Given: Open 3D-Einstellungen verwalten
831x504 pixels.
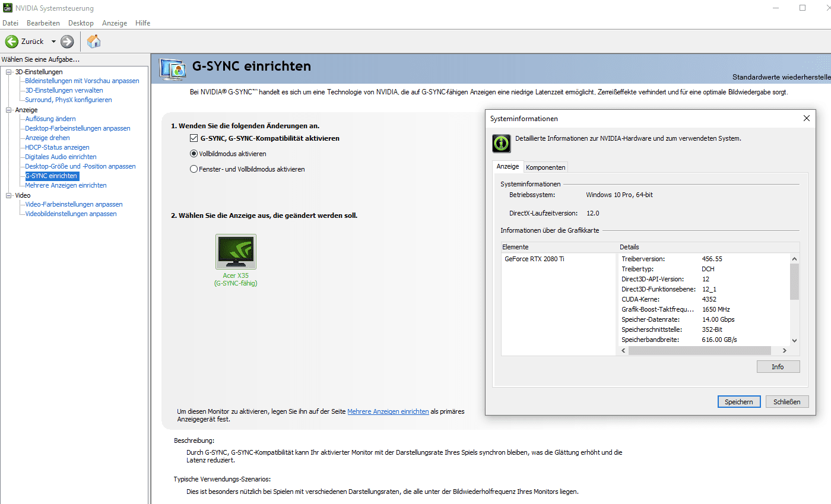Looking at the screenshot, I should click(64, 90).
